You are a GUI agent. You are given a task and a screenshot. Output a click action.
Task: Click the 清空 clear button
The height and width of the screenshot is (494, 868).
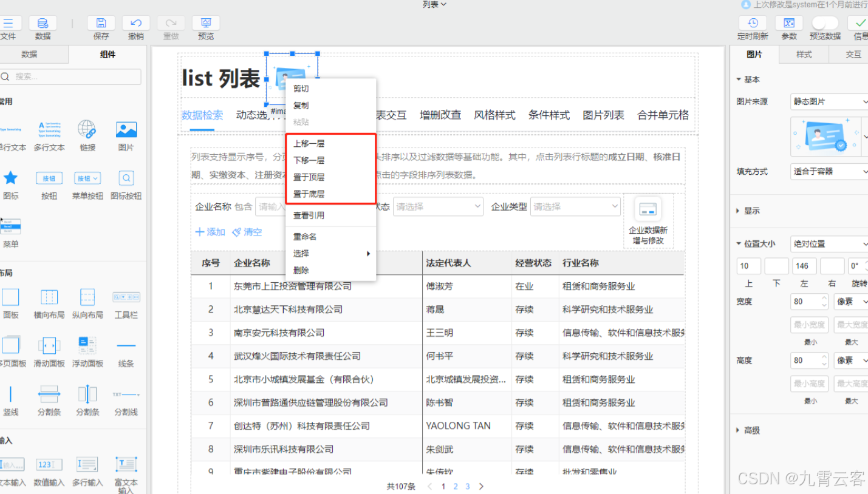pyautogui.click(x=247, y=232)
